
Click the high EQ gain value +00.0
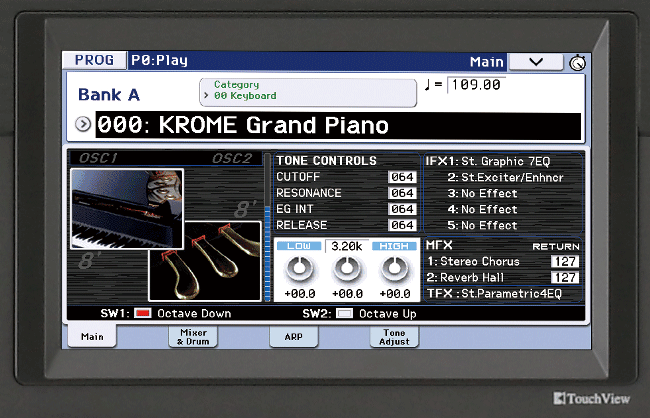[395, 294]
